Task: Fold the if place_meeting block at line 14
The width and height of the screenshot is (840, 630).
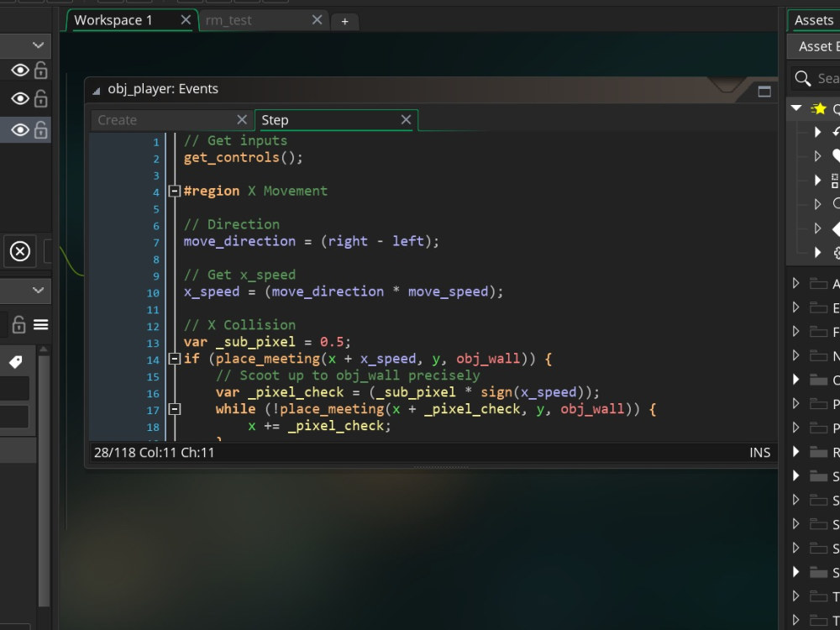Action: tap(174, 359)
